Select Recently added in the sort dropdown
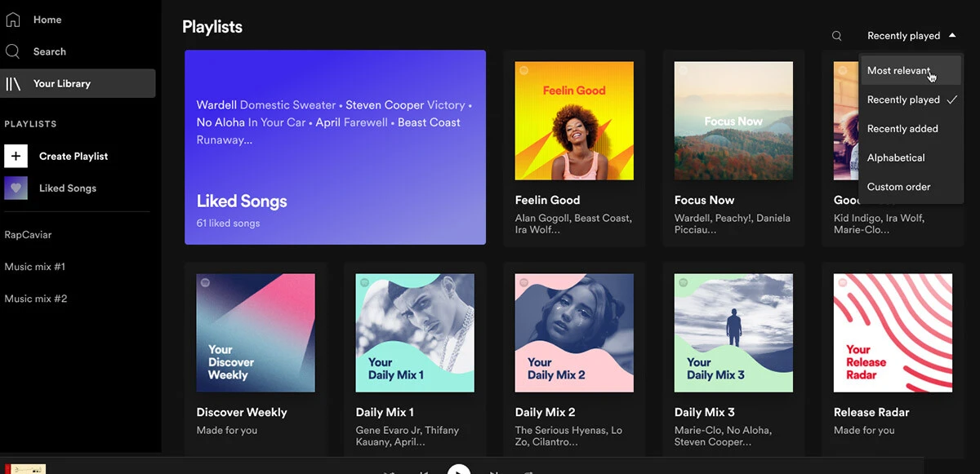This screenshot has width=980, height=474. [903, 128]
